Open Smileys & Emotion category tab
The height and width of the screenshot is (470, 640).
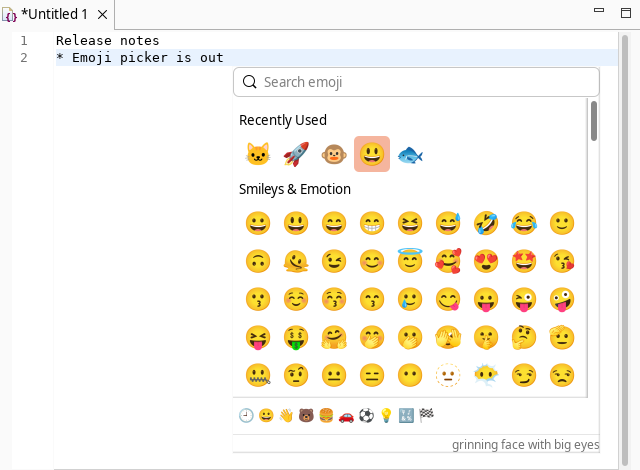[x=266, y=416]
